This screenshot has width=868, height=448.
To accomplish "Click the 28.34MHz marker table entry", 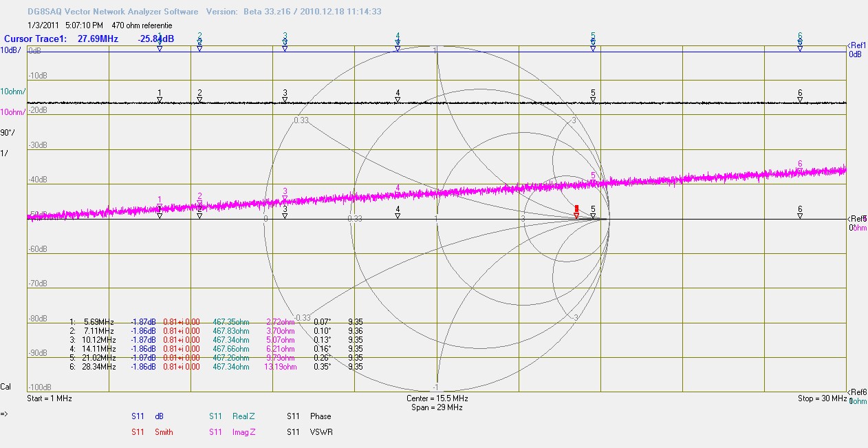I will click(98, 366).
